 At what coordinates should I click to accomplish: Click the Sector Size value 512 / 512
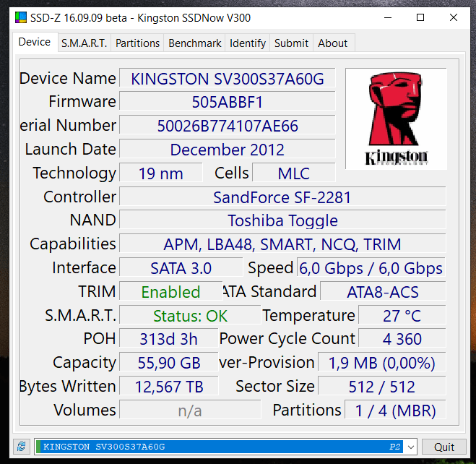(x=382, y=387)
